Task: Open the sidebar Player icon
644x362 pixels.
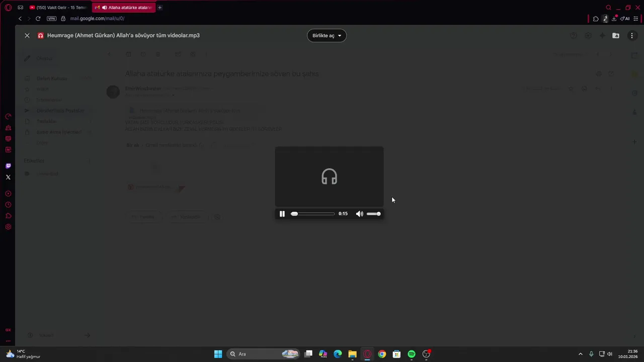Action: pyautogui.click(x=8, y=194)
